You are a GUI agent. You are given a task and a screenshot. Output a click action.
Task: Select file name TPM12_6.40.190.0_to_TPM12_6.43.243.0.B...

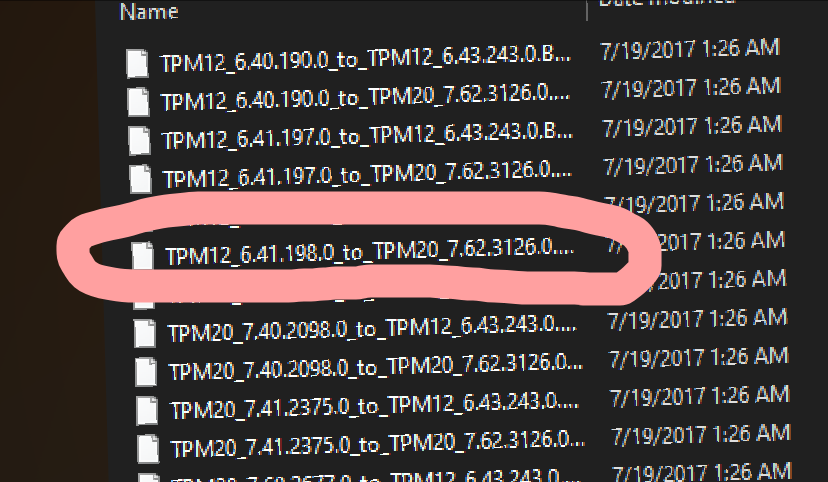[365, 61]
